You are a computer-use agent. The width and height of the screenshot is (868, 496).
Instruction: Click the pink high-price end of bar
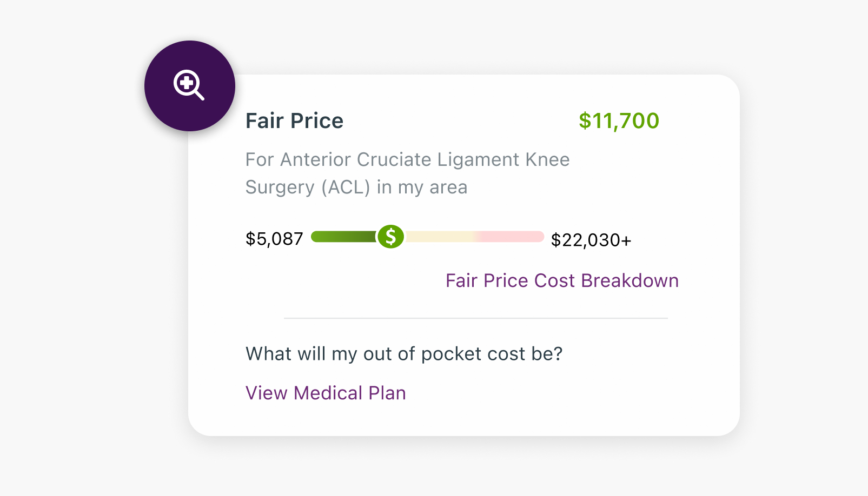(511, 237)
